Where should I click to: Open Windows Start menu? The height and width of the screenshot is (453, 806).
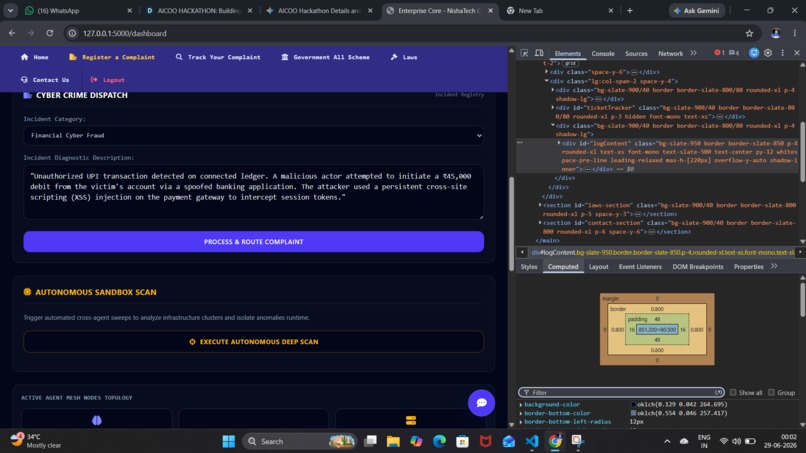pyautogui.click(x=228, y=441)
